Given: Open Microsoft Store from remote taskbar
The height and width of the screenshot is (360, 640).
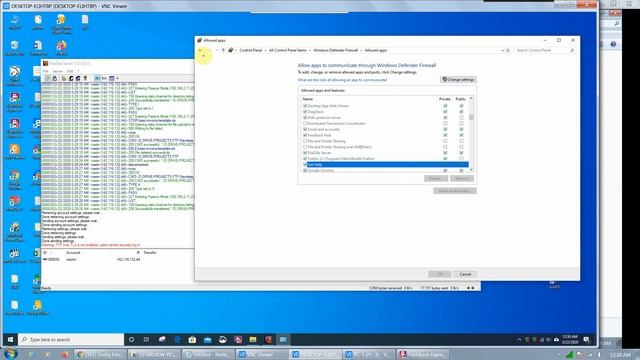Looking at the screenshot, I should point(192,340).
